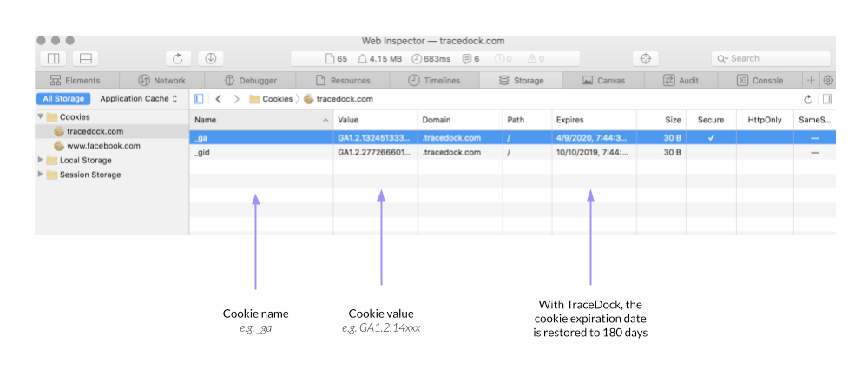The width and height of the screenshot is (868, 370).
Task: Select the All Storage filter button
Action: click(63, 99)
